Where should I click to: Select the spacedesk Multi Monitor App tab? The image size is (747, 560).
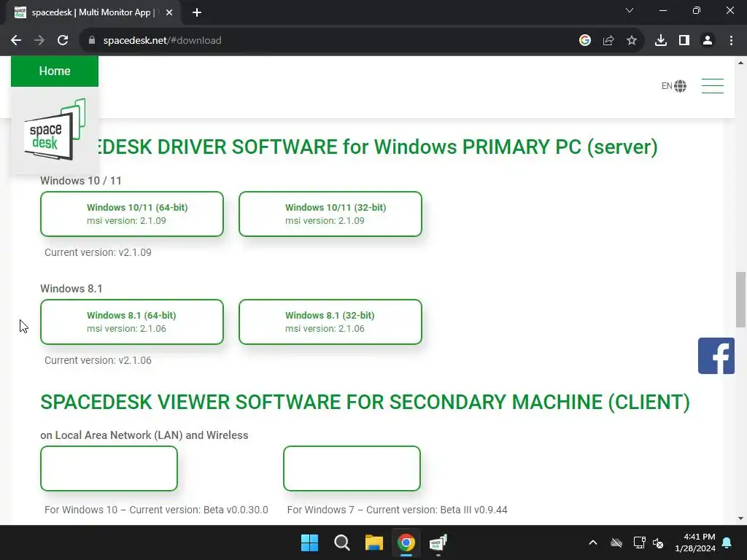(94, 12)
